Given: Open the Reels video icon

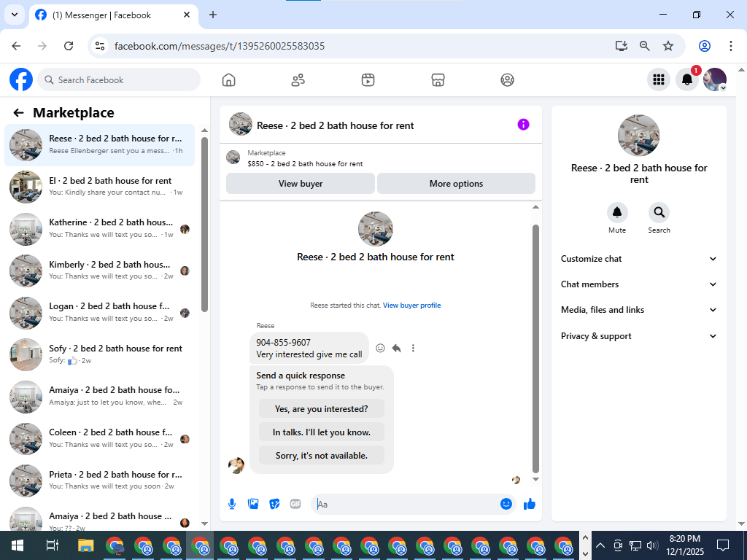Looking at the screenshot, I should (368, 80).
